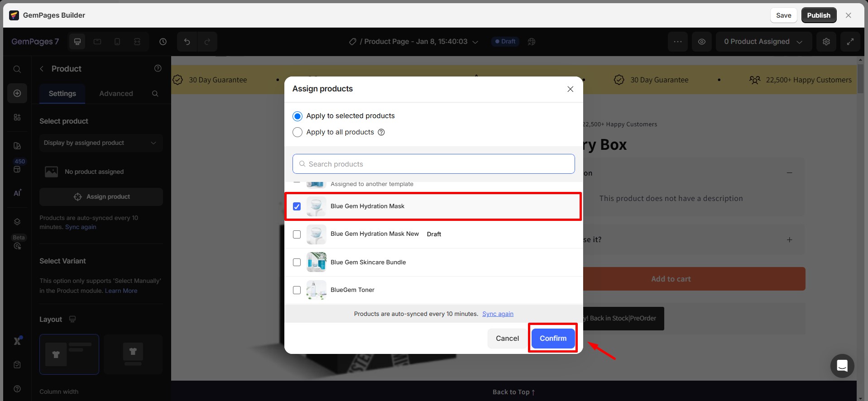Tick the BlueGem Toner checkbox

pyautogui.click(x=297, y=290)
